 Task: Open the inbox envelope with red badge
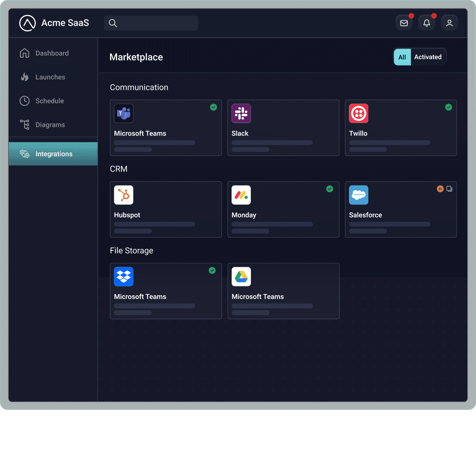(404, 22)
